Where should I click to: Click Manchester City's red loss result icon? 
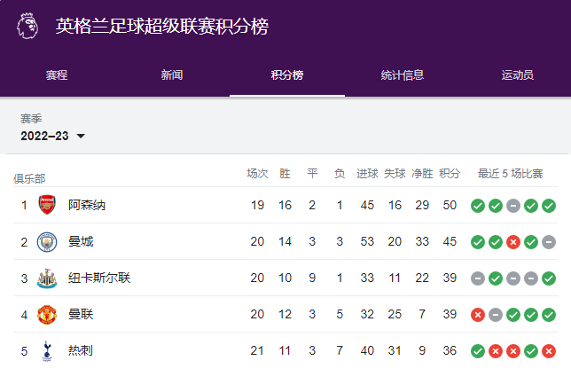pyautogui.click(x=512, y=242)
